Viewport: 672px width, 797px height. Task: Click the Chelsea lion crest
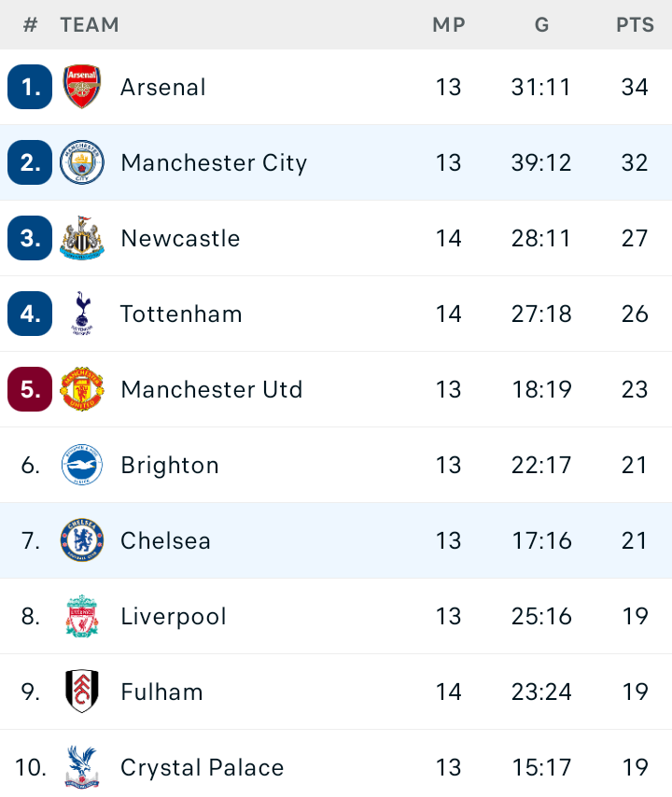[x=82, y=539]
